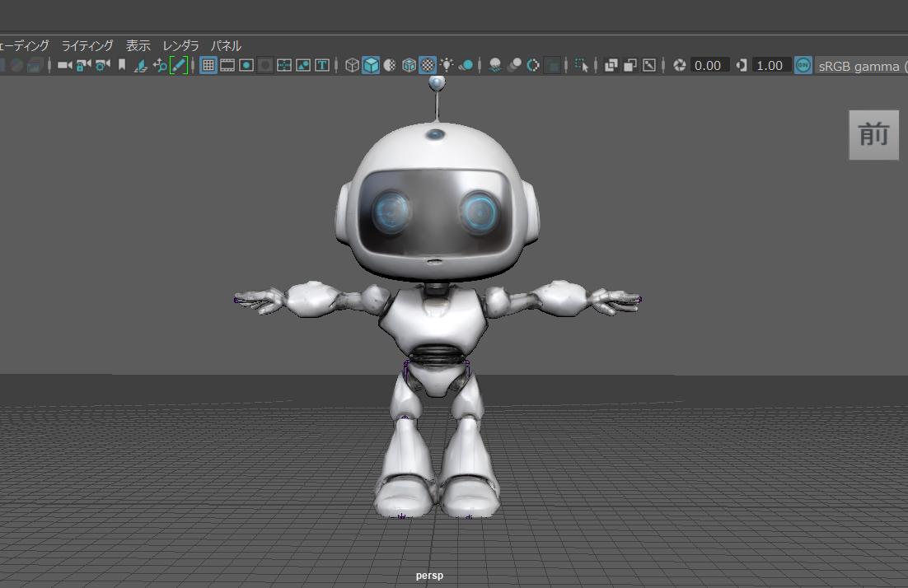Click the 前 face of the view cube

coord(874,135)
